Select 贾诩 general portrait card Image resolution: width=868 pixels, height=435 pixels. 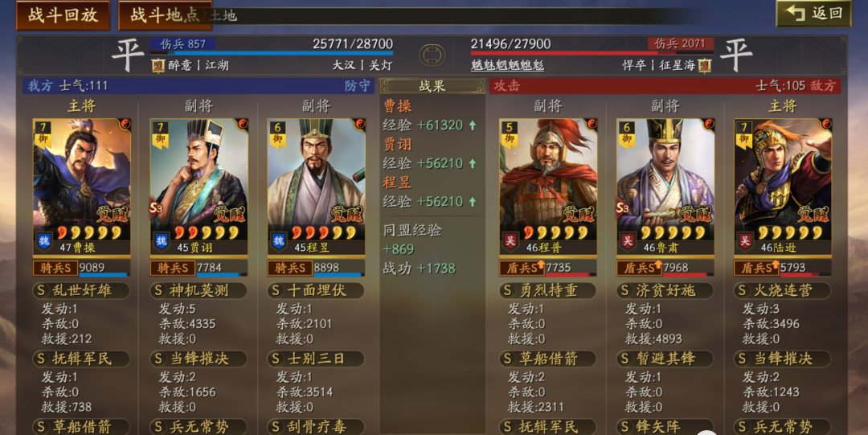coord(199,187)
